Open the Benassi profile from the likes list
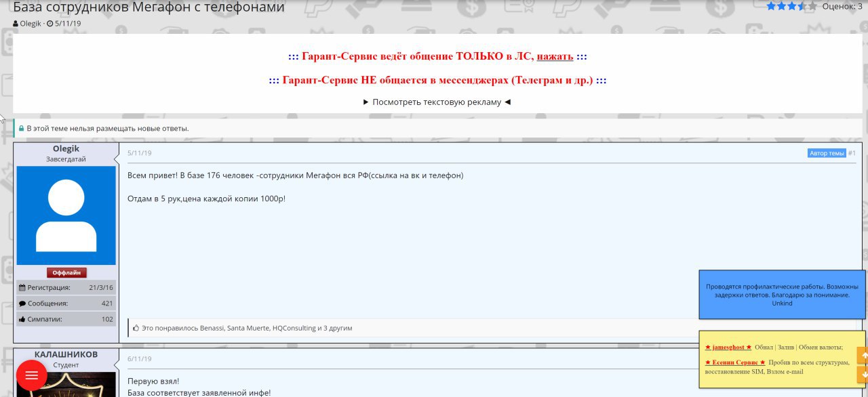The height and width of the screenshot is (397, 868). coord(212,328)
